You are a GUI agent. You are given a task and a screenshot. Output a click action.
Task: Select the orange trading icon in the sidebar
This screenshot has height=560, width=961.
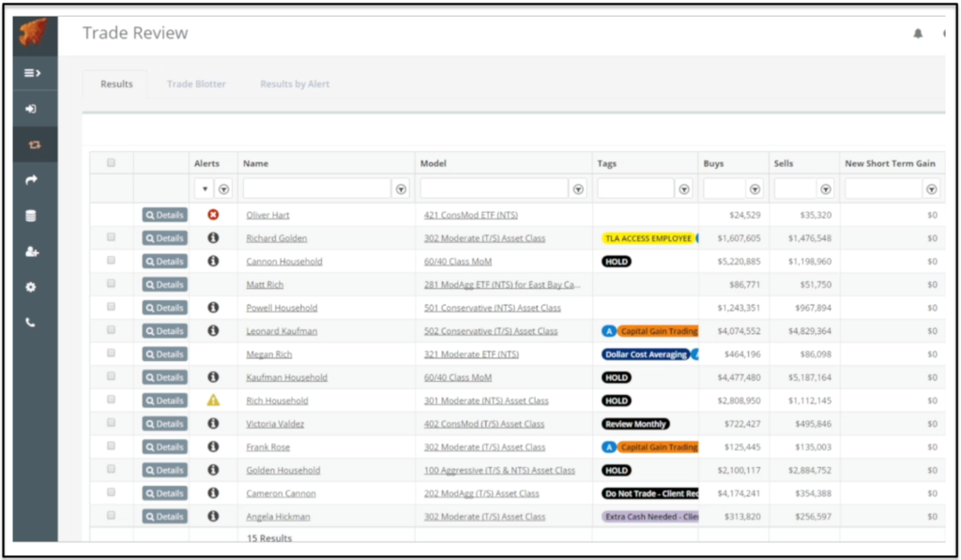tap(35, 144)
